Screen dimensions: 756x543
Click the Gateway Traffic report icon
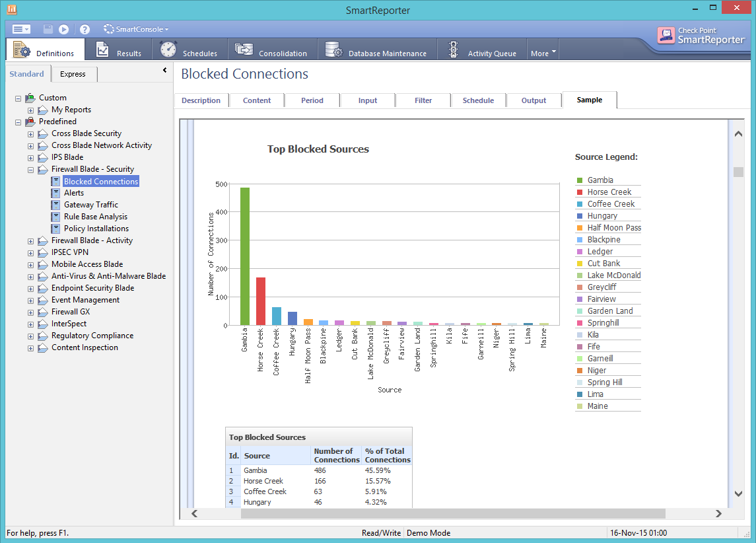pyautogui.click(x=55, y=205)
